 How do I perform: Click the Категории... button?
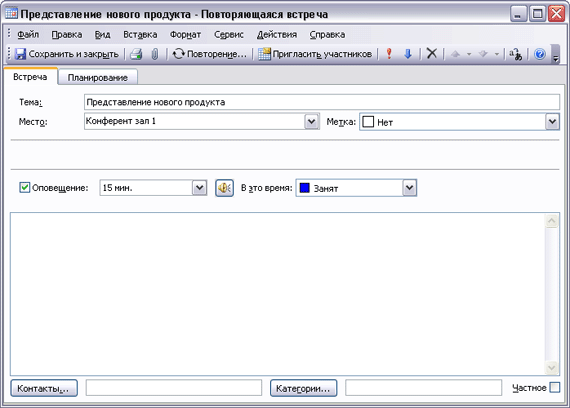pyautogui.click(x=303, y=388)
